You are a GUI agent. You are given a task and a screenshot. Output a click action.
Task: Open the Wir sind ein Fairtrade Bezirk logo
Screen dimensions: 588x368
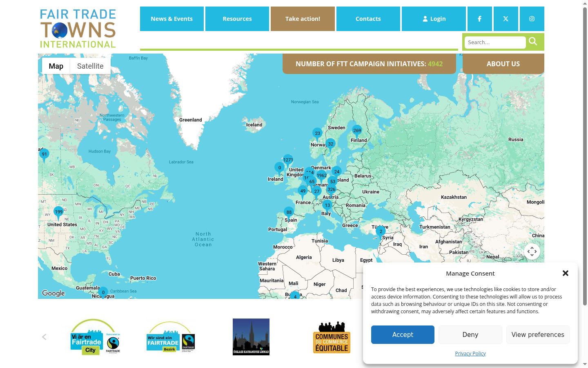171,337
